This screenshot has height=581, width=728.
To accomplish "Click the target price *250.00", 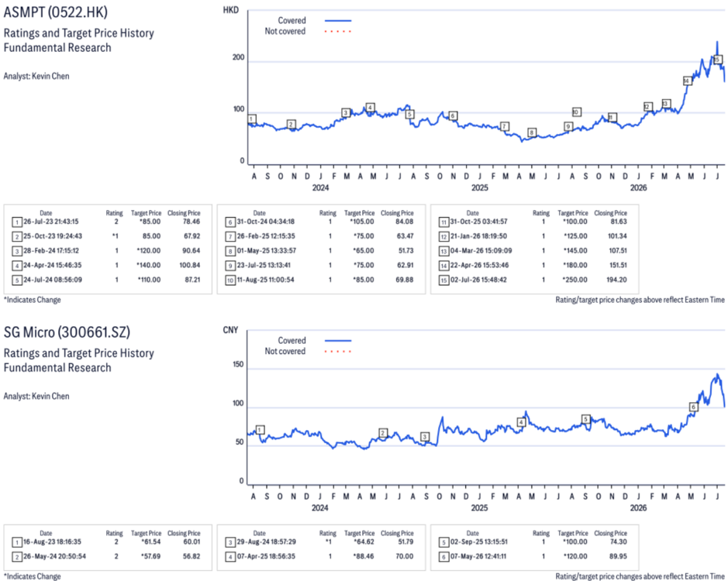I will tap(574, 280).
